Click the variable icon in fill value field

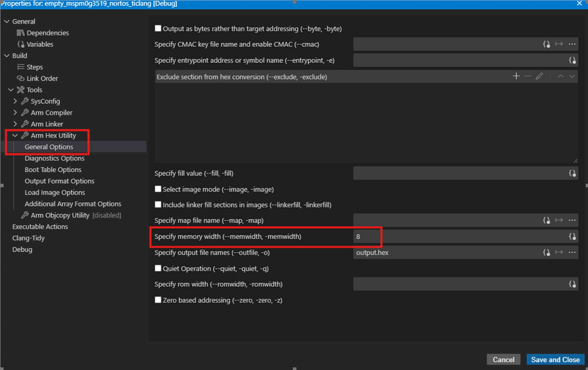(572, 173)
